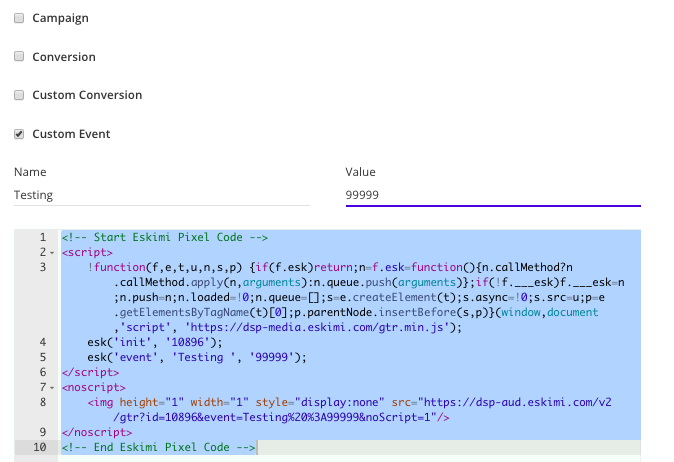
Task: Click line number 9 in the gutter
Action: [x=43, y=432]
